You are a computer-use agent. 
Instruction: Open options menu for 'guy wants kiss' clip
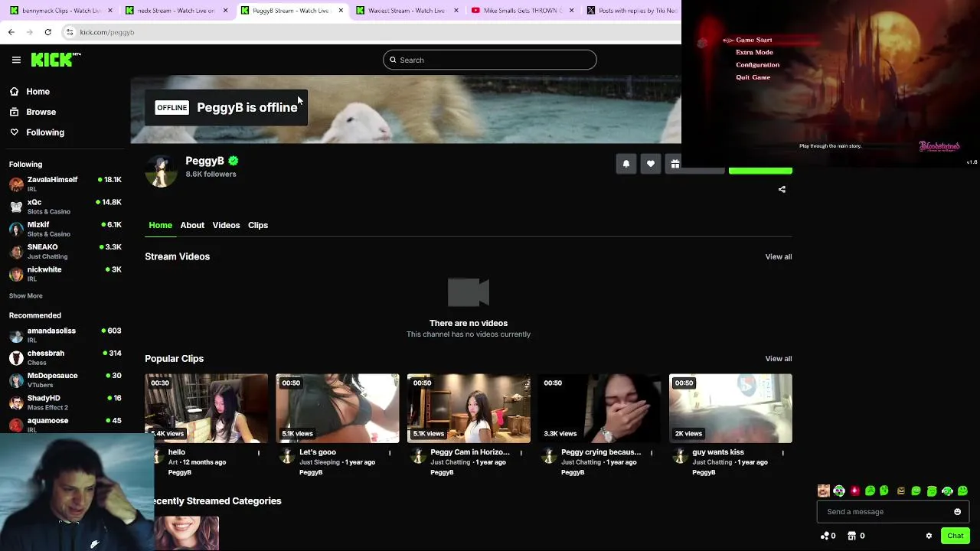tap(782, 453)
